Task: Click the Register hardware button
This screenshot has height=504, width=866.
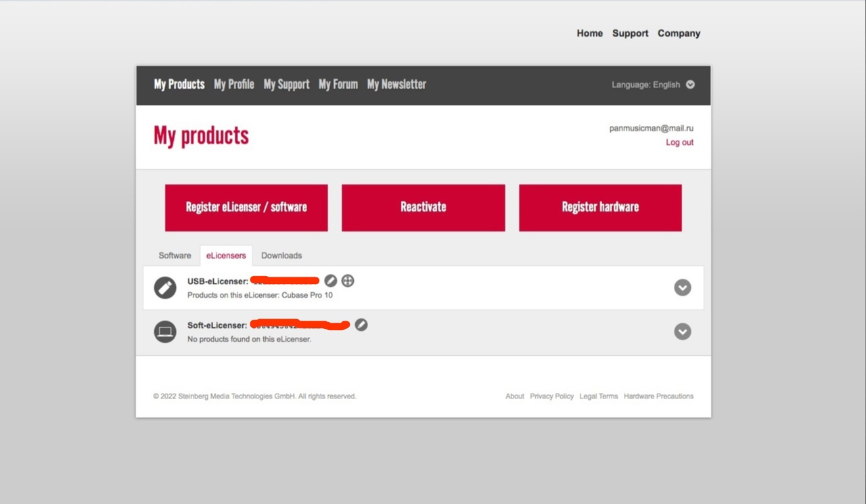Action: [600, 208]
